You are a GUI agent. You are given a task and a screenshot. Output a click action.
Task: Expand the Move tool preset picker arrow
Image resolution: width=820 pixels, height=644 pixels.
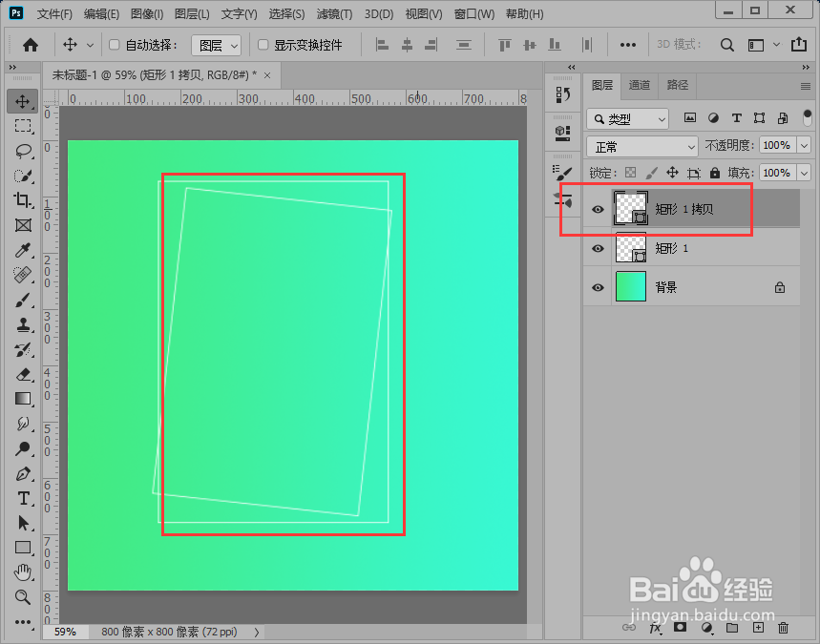pyautogui.click(x=90, y=46)
